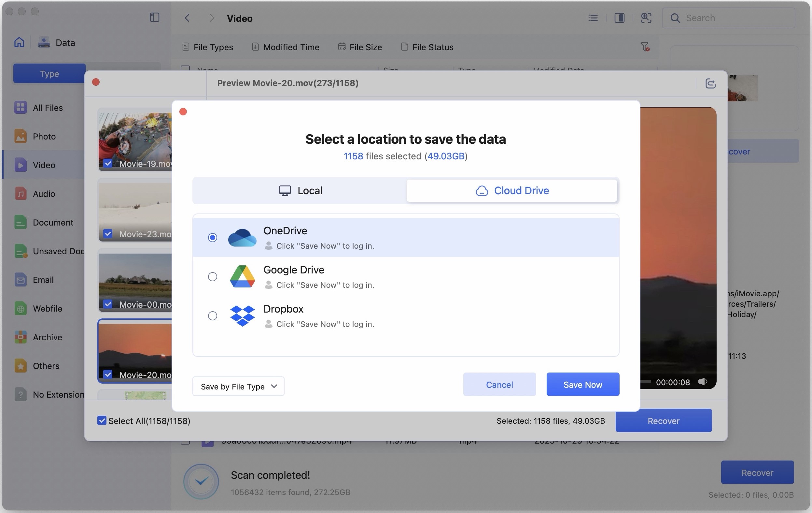Click the Google Drive logo icon

tap(242, 276)
